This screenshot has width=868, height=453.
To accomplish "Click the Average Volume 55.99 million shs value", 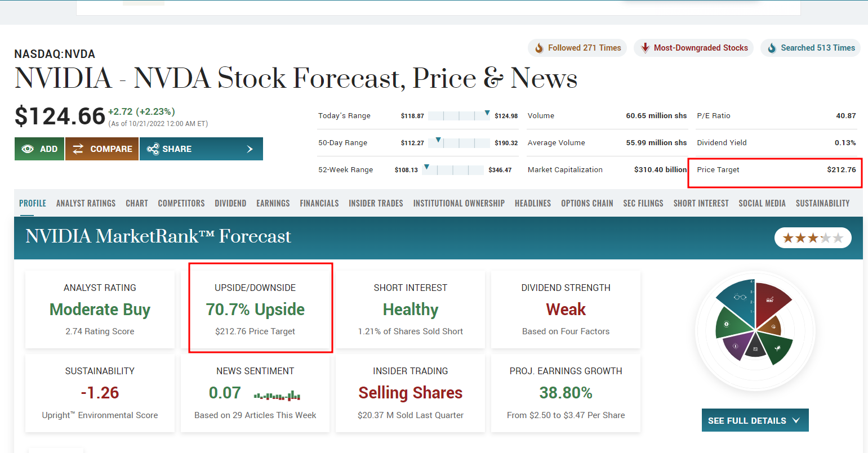I will (x=657, y=142).
